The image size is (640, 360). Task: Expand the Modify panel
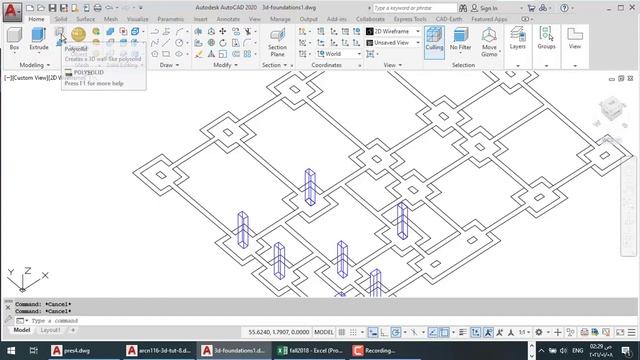click(x=225, y=65)
